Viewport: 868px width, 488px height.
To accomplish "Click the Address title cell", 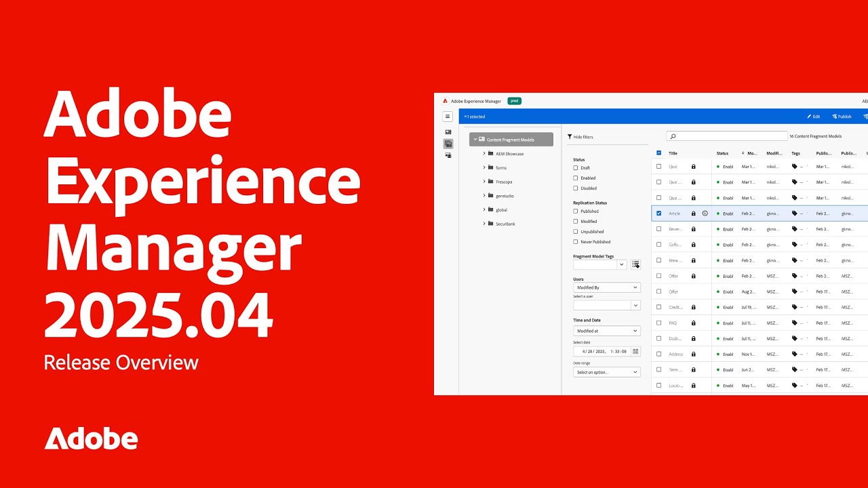I will 676,354.
